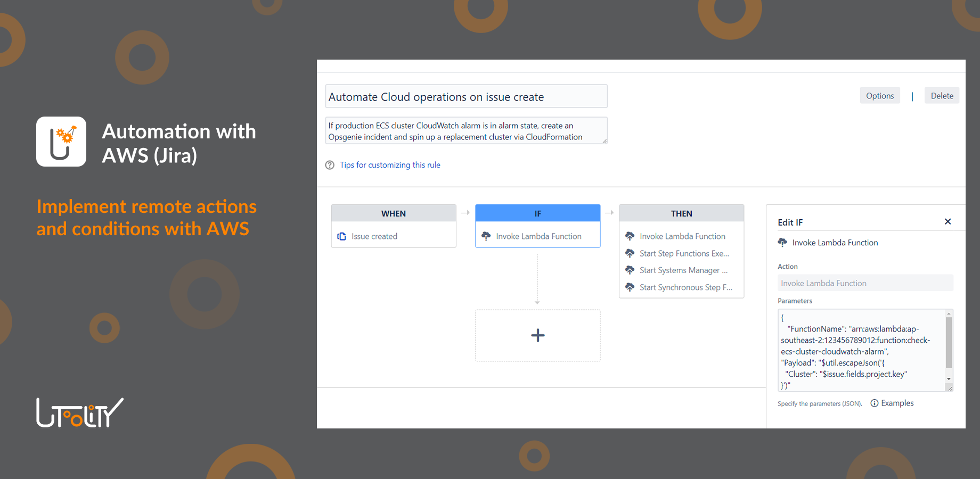980x479 pixels.
Task: Click the plus box to add a component
Action: (x=537, y=335)
